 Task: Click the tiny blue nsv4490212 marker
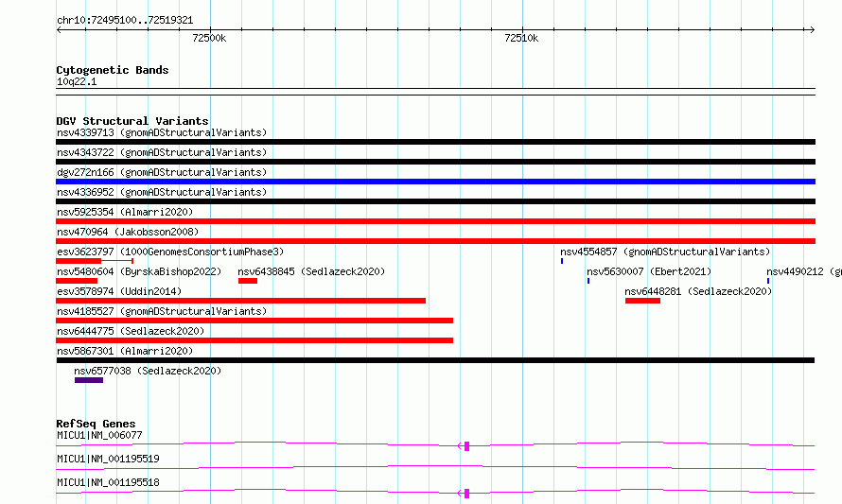pos(768,281)
